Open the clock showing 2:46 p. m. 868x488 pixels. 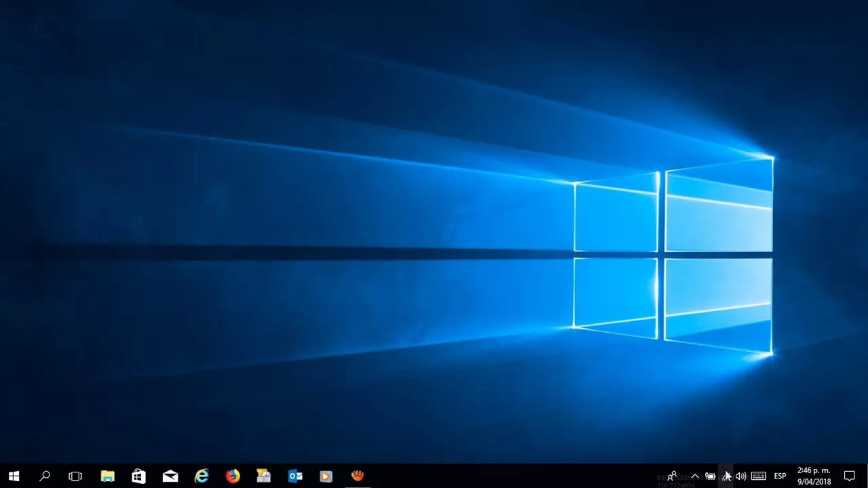pos(814,476)
